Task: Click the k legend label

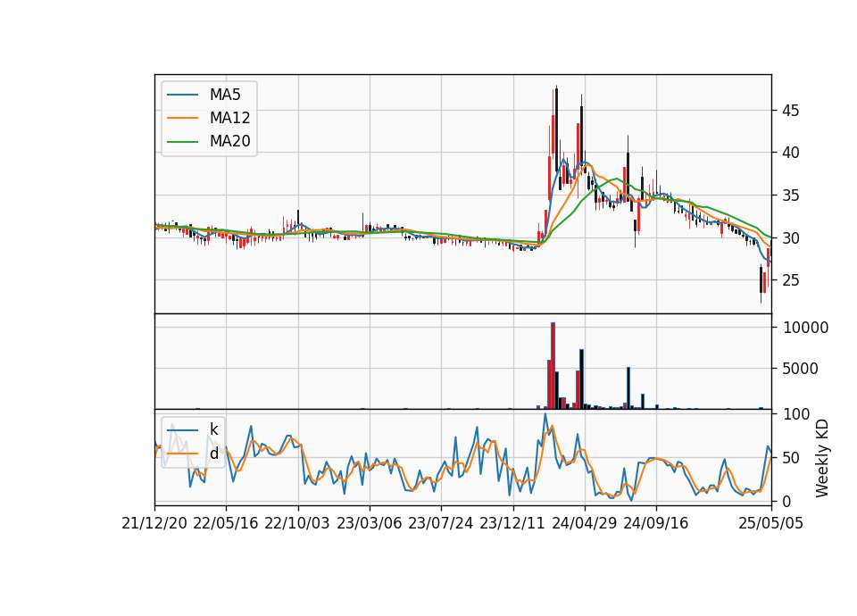Action: pyautogui.click(x=213, y=429)
